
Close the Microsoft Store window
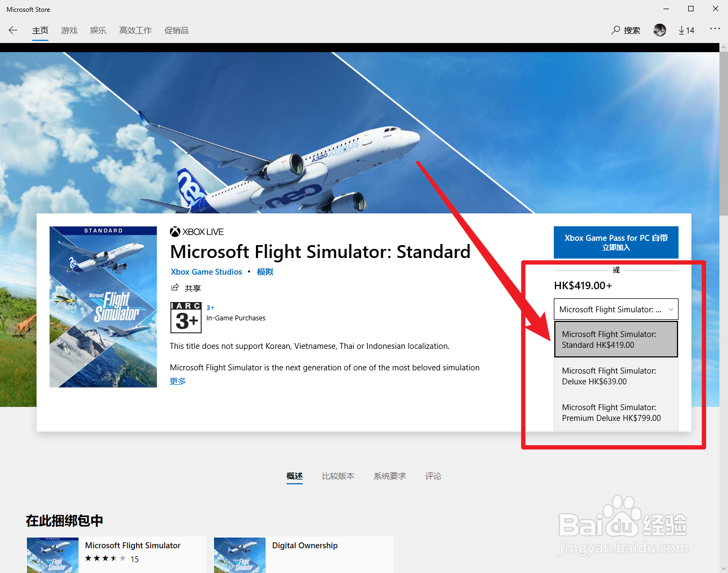click(716, 9)
